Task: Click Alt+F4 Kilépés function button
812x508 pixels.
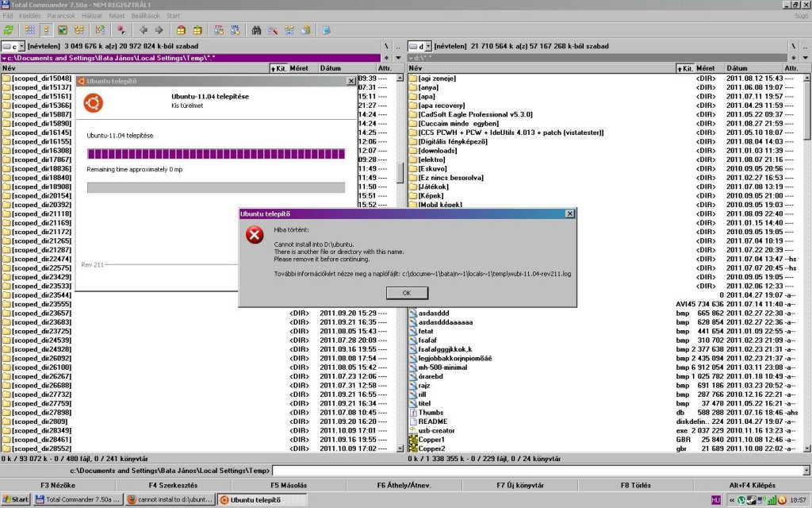Action: [x=752, y=485]
